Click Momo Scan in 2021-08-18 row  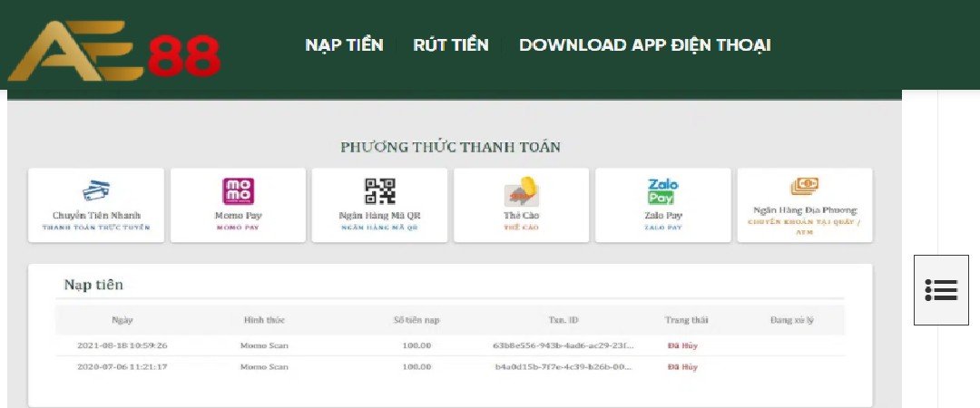coord(264,345)
